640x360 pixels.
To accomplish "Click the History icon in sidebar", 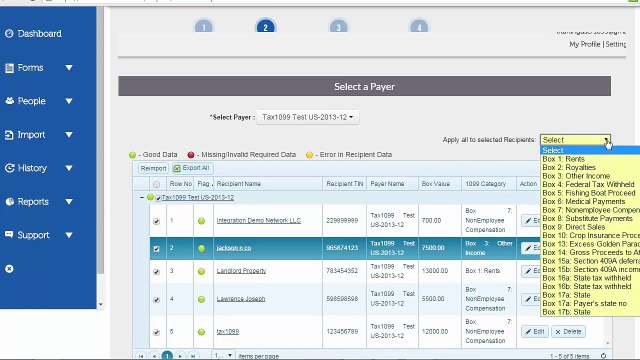I will tap(9, 168).
